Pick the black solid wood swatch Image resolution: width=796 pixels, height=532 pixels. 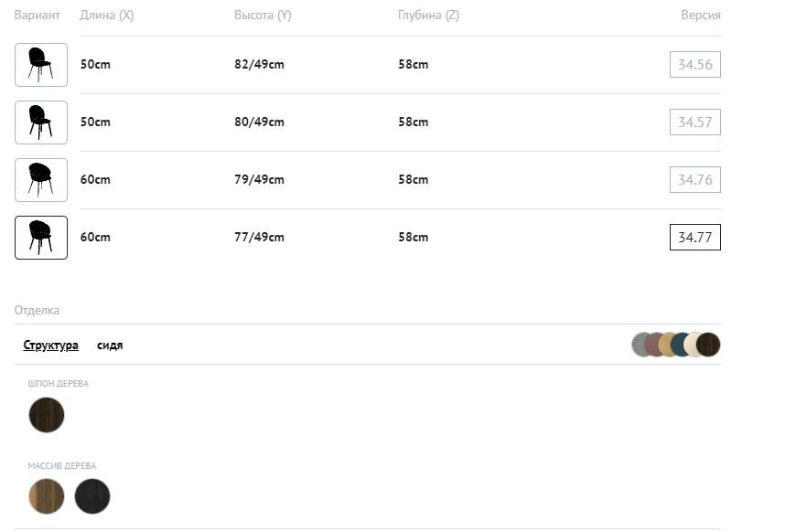point(92,496)
